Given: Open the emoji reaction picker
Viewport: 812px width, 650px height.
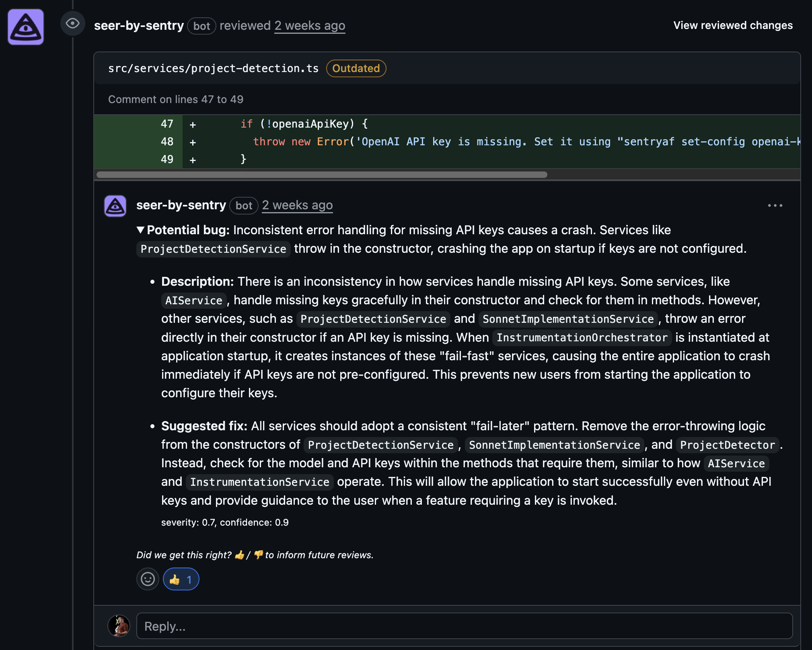Looking at the screenshot, I should pos(148,579).
